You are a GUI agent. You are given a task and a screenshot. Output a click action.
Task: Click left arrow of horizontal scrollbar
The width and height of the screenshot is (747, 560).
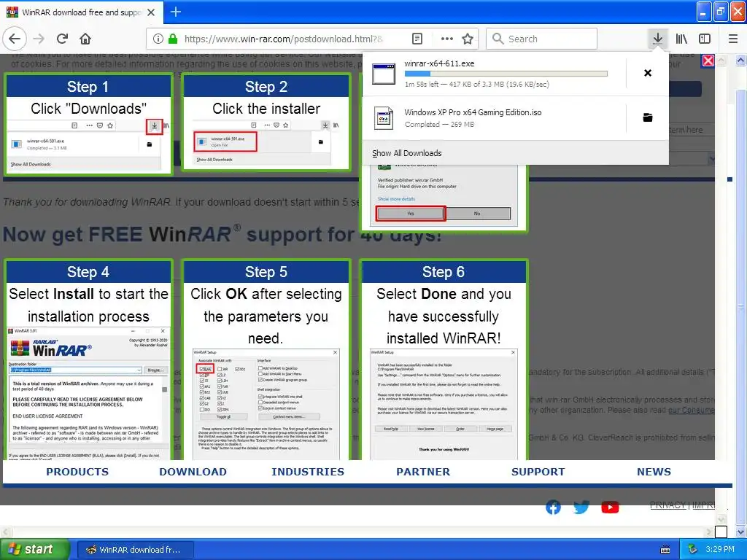pyautogui.click(x=5, y=532)
